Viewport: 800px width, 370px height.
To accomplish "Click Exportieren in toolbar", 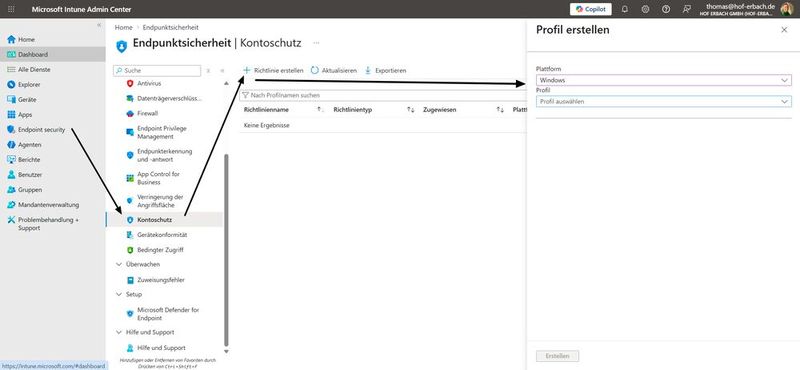I will [386, 70].
